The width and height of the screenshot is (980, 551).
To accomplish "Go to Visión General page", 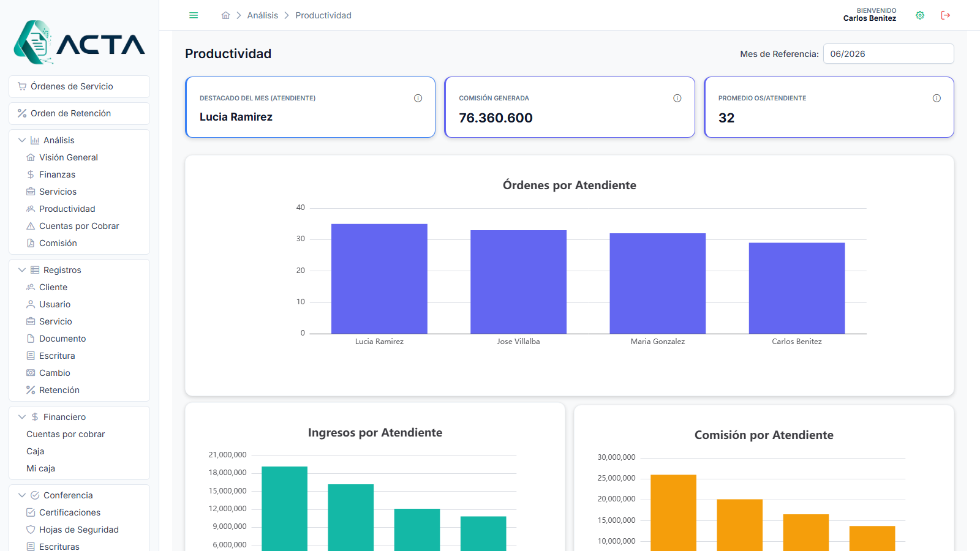I will click(x=69, y=157).
